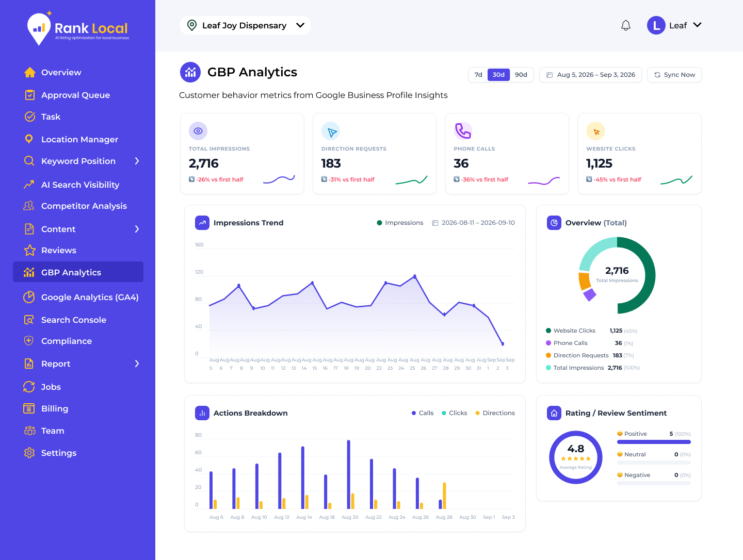Click the tallest Aug 20 calls bar

pos(349,474)
